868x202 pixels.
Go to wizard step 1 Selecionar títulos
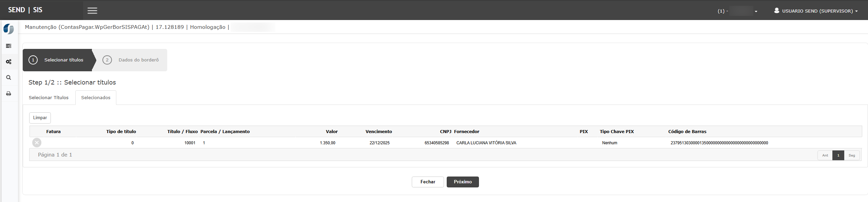click(58, 60)
